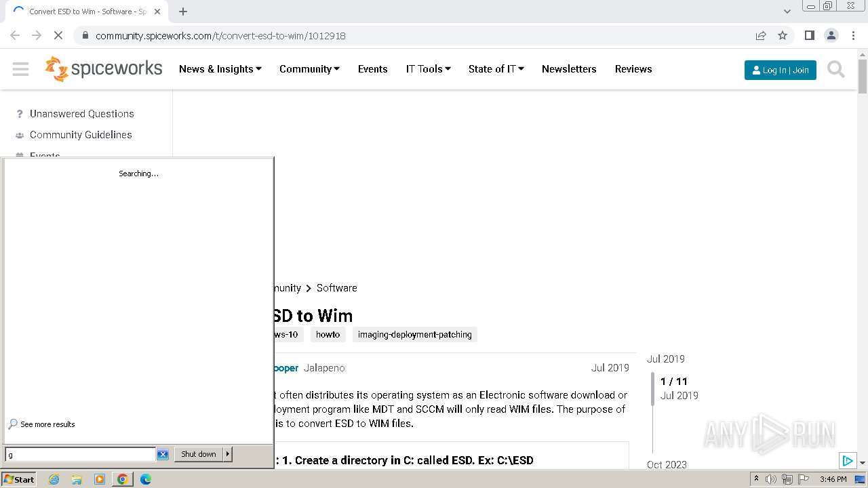Screen dimensions: 868x488
Task: Click Start menu search input field
Action: pyautogui.click(x=81, y=454)
